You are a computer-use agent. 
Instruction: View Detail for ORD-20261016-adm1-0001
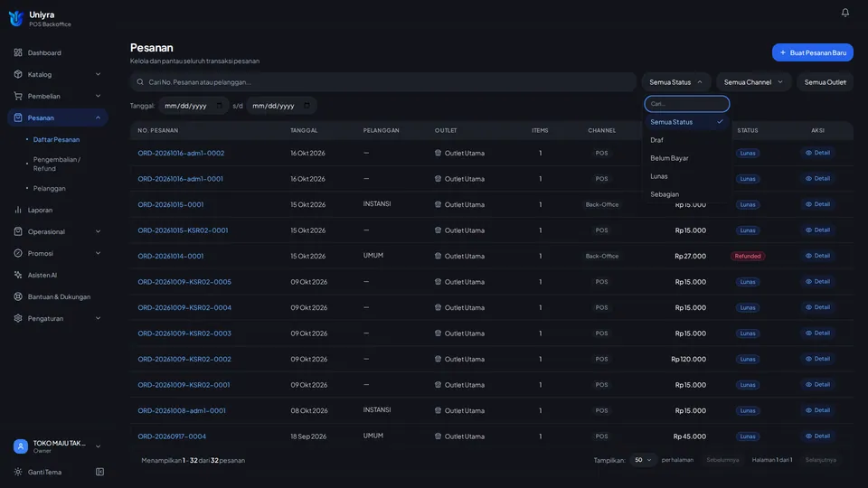click(817, 179)
